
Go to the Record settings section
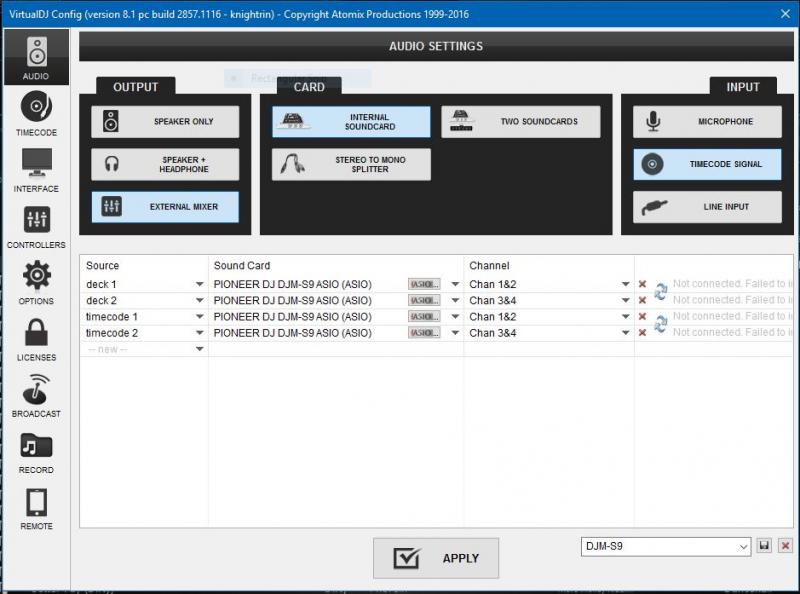36,452
